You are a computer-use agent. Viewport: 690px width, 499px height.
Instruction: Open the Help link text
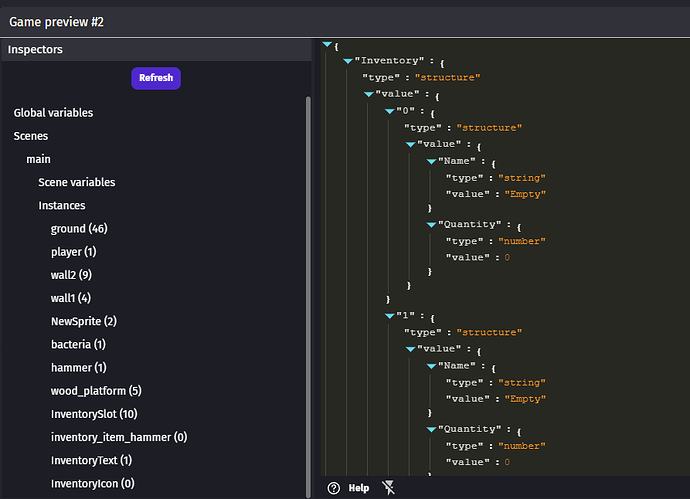coord(358,488)
